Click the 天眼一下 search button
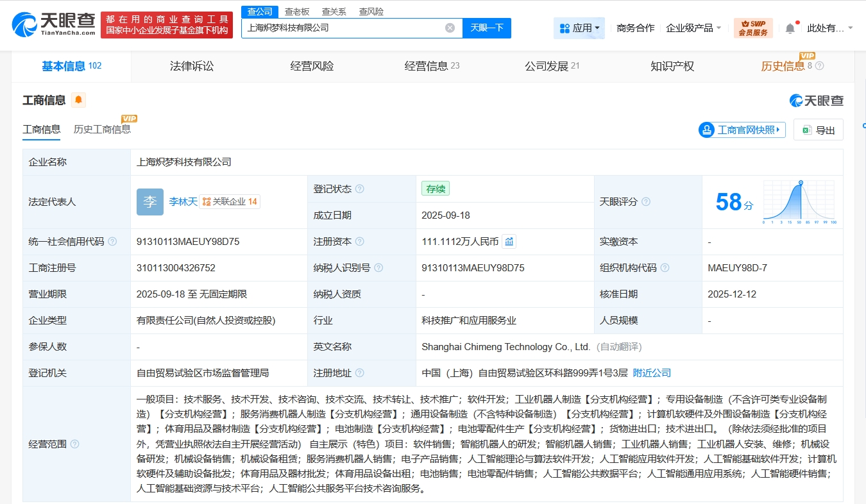The width and height of the screenshot is (866, 504). (x=486, y=28)
